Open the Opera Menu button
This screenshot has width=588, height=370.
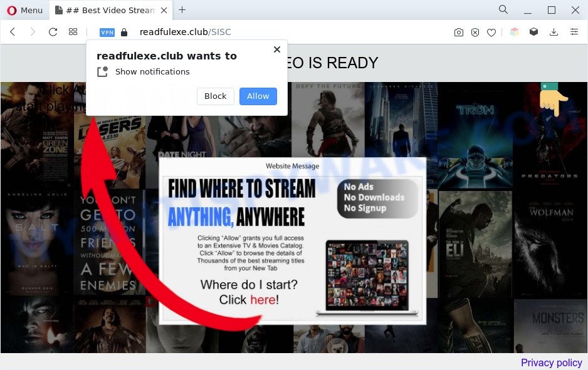pos(24,11)
